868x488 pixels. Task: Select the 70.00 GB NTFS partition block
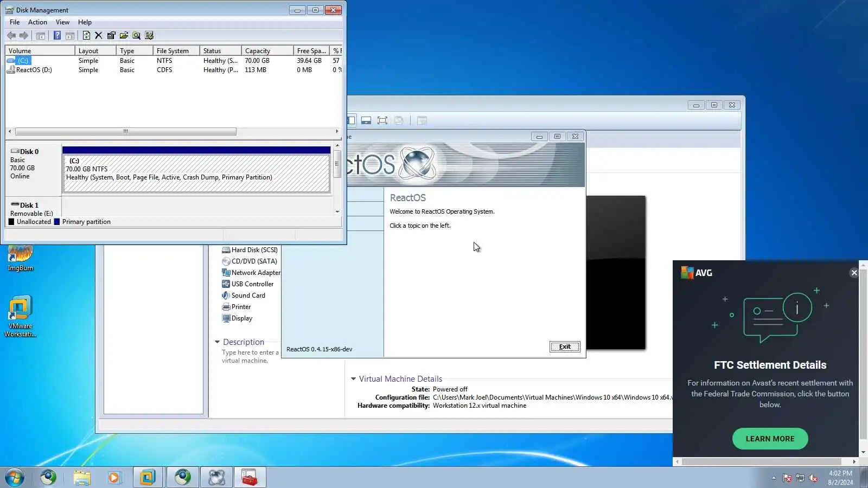[x=196, y=173]
